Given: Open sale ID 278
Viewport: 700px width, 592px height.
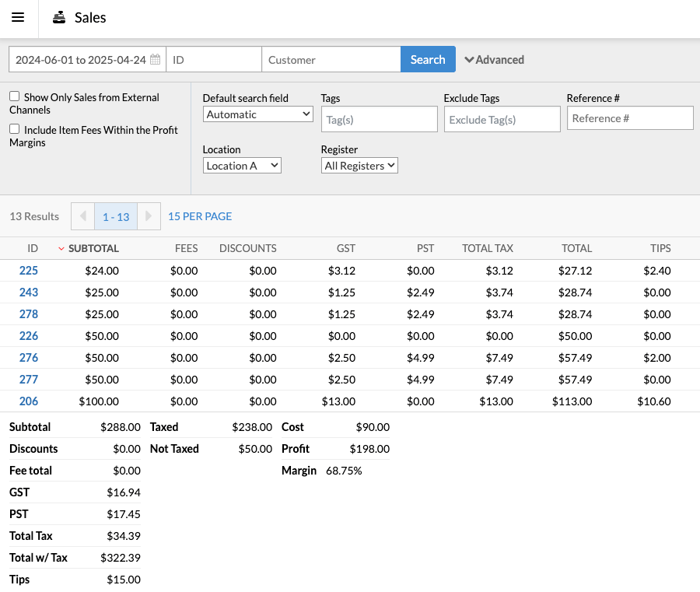Looking at the screenshot, I should point(29,314).
